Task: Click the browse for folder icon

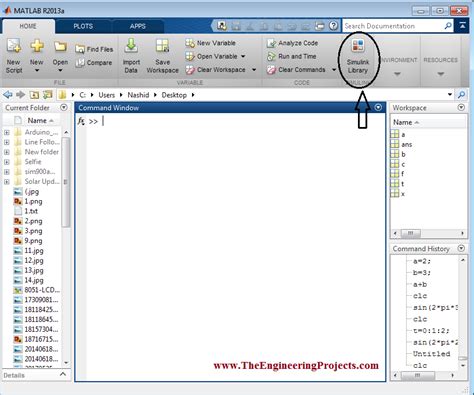Action: pos(48,95)
